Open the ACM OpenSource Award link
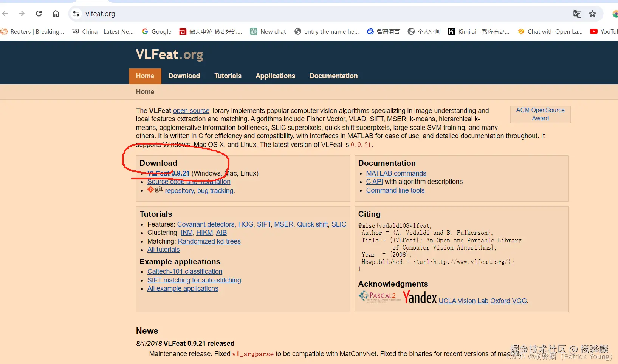Viewport: 618px width, 364px height. pyautogui.click(x=541, y=114)
